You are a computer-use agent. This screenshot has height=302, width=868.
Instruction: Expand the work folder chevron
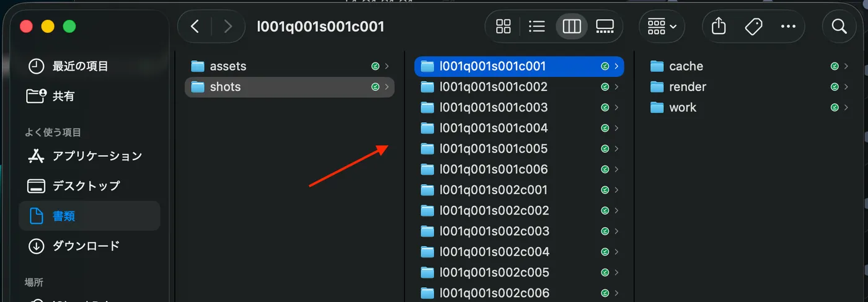click(x=846, y=107)
